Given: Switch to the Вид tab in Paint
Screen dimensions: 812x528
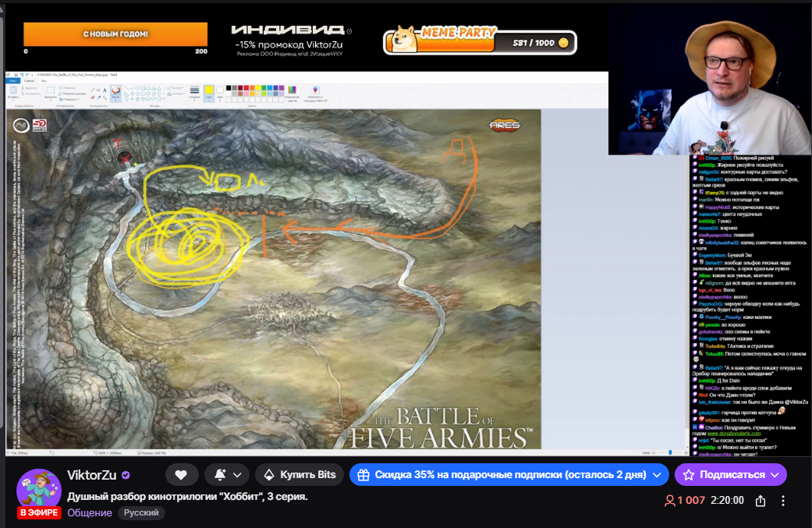Looking at the screenshot, I should tap(44, 81).
